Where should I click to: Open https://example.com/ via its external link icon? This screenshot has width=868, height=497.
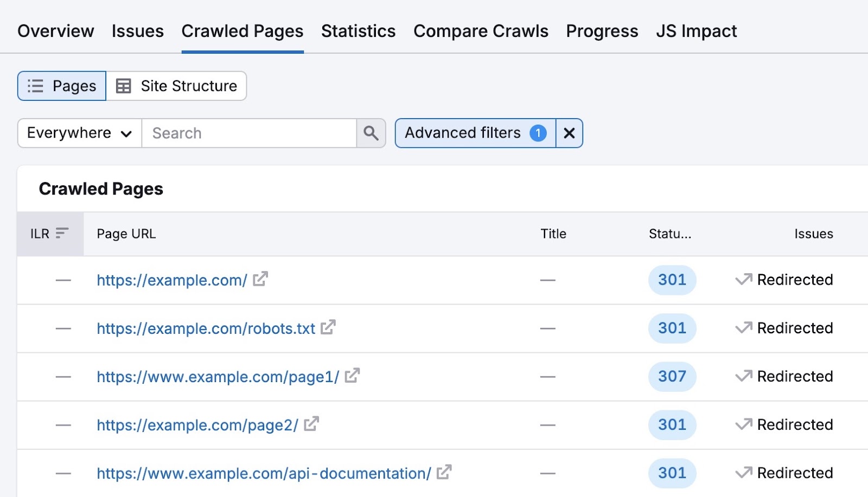261,279
